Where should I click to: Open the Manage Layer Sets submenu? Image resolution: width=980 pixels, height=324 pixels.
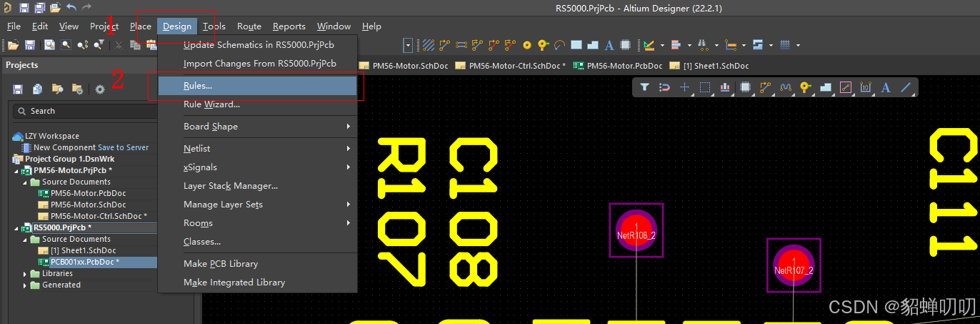[x=257, y=205]
